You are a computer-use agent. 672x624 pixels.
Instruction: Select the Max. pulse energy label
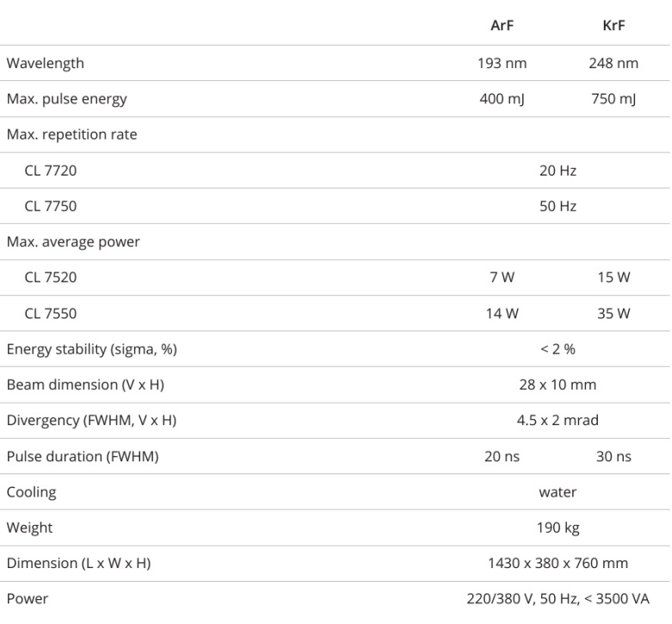[66, 99]
